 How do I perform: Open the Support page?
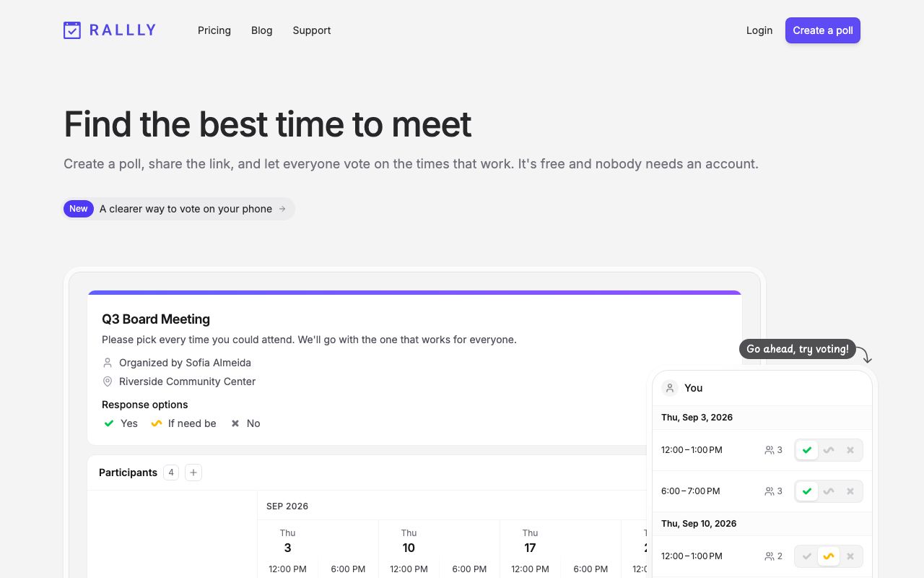(x=312, y=30)
